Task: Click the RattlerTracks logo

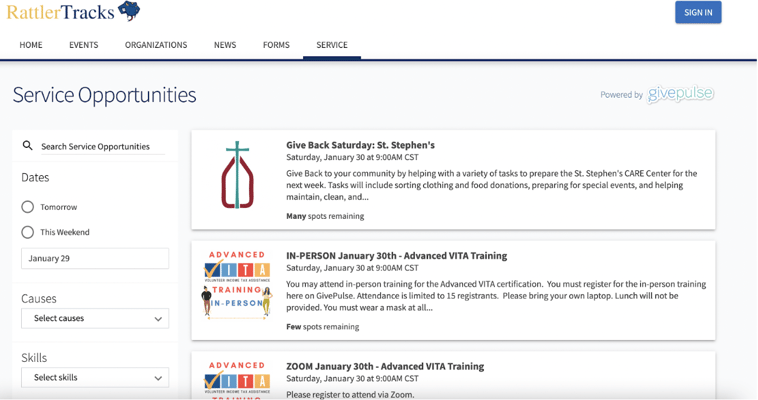Action: [x=73, y=11]
